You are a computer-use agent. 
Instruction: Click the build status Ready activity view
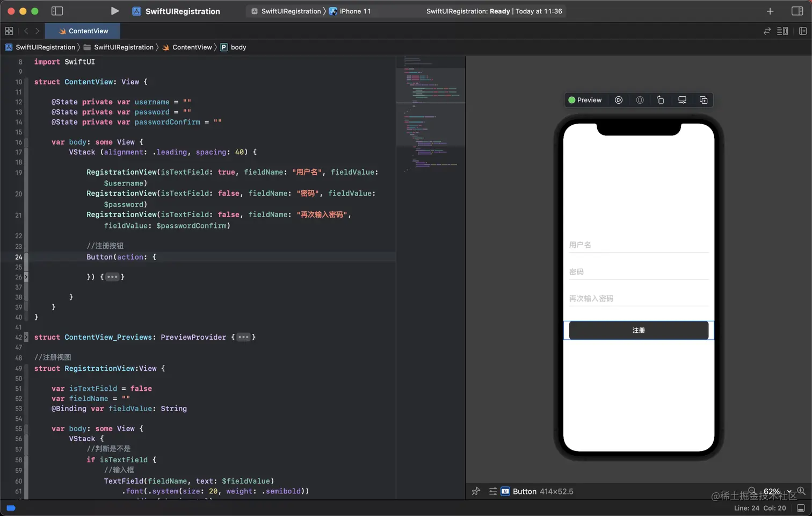[494, 11]
